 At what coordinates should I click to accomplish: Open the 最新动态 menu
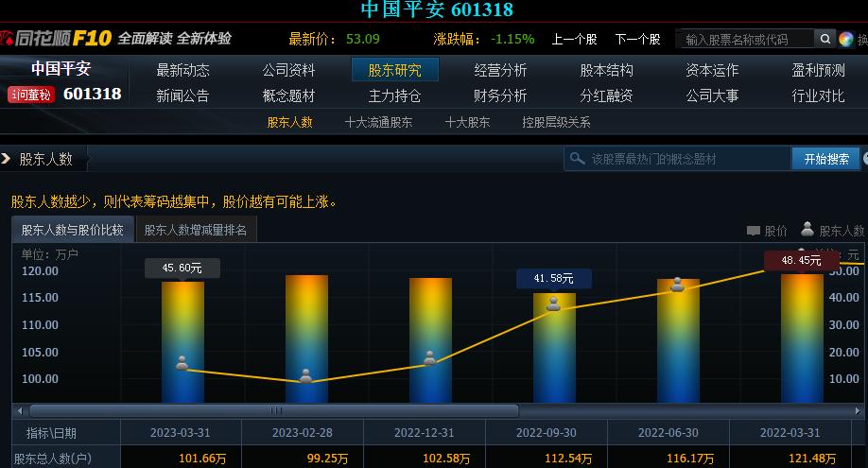click(x=182, y=70)
